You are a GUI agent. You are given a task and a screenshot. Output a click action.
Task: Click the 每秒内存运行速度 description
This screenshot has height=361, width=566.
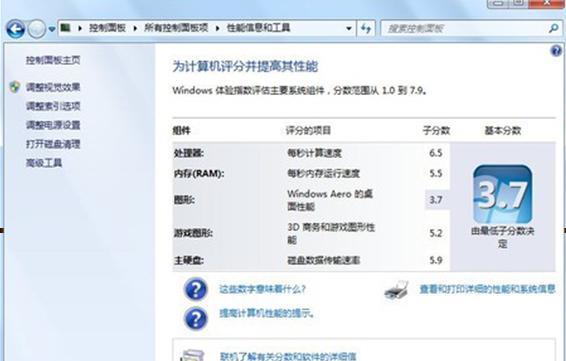click(323, 174)
